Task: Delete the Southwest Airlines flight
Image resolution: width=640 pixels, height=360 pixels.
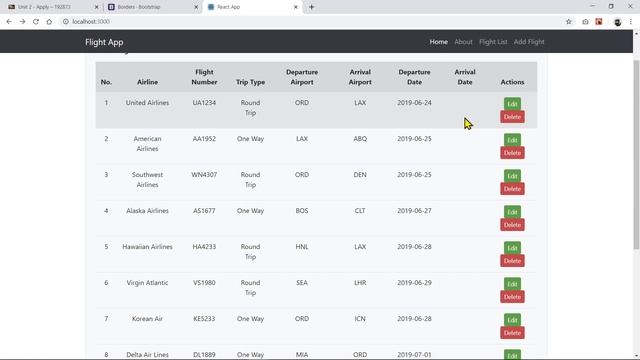Action: click(512, 189)
